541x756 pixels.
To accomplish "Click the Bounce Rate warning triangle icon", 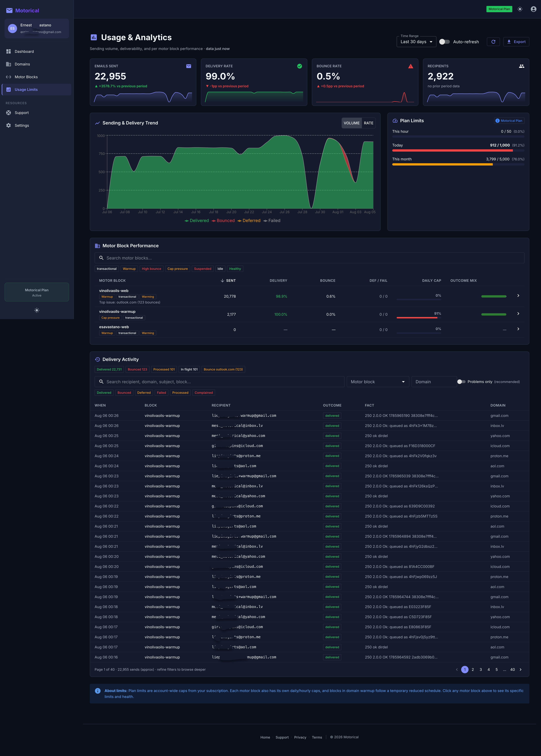I will pyautogui.click(x=411, y=66).
